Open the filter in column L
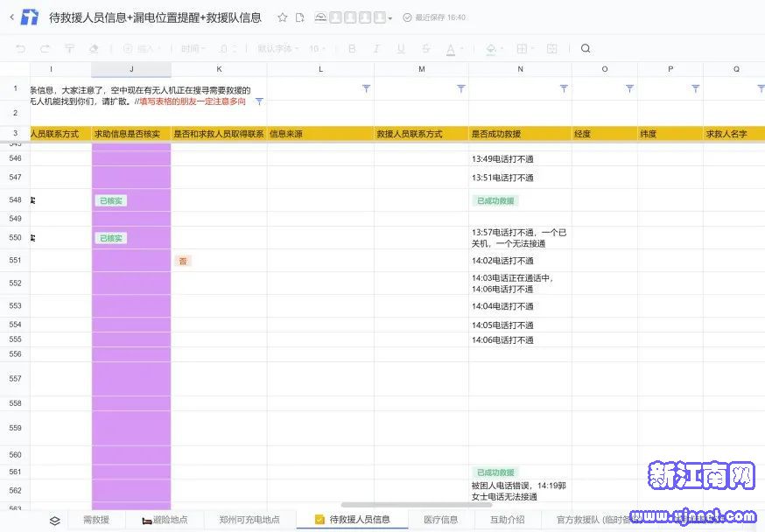This screenshot has width=765, height=532. (x=367, y=88)
